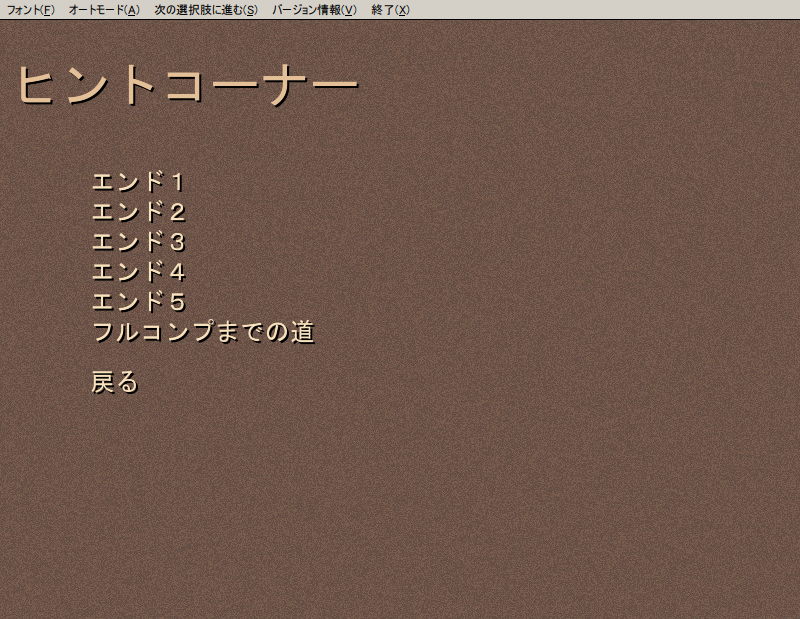This screenshot has height=619, width=800.
Task: Click the ヒントコーナー heading text
Action: coord(188,85)
